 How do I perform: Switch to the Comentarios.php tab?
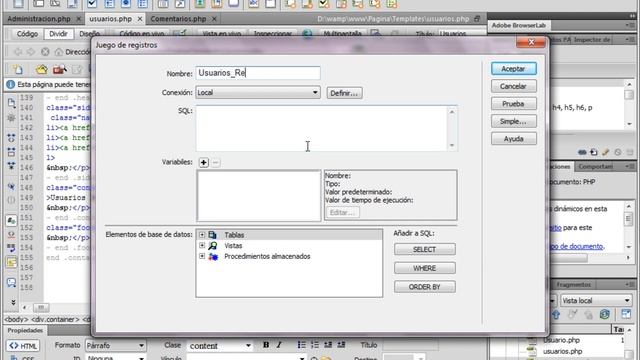pos(178,19)
